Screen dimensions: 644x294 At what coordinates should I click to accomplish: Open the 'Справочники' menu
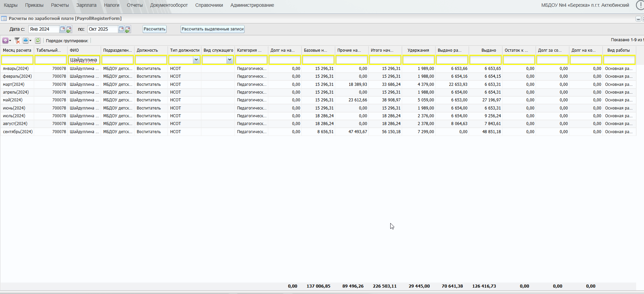click(x=209, y=5)
